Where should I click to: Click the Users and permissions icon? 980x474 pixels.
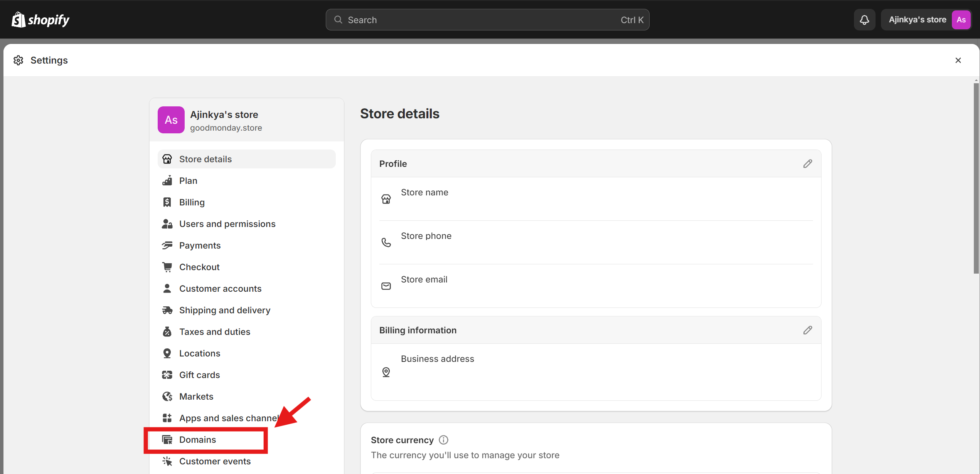click(167, 224)
